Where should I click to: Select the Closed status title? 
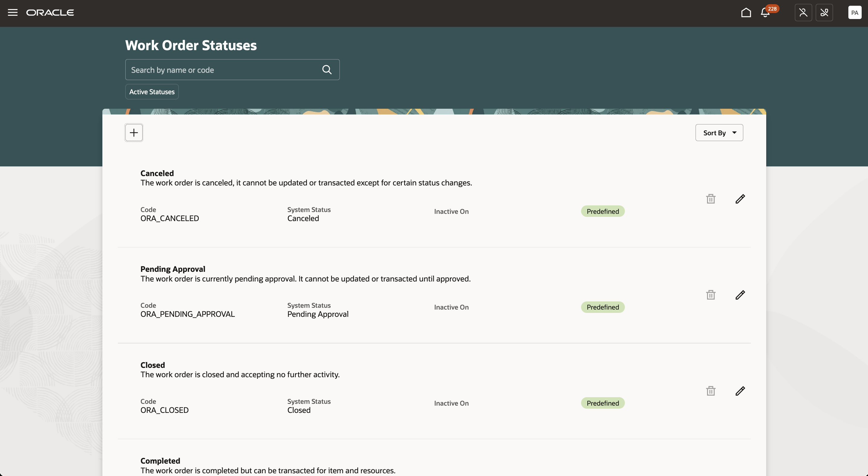click(153, 365)
